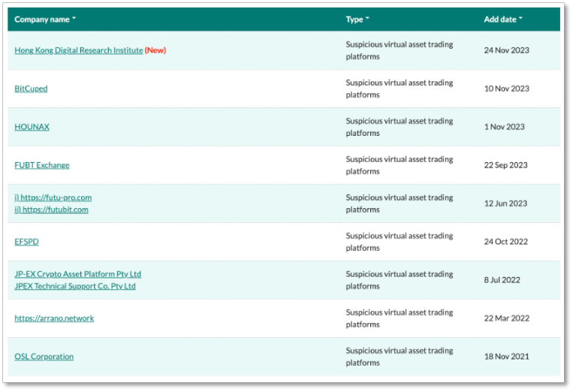Image resolution: width=573 pixels, height=392 pixels.
Task: Click the HOUNAX company link
Action: [x=32, y=127]
